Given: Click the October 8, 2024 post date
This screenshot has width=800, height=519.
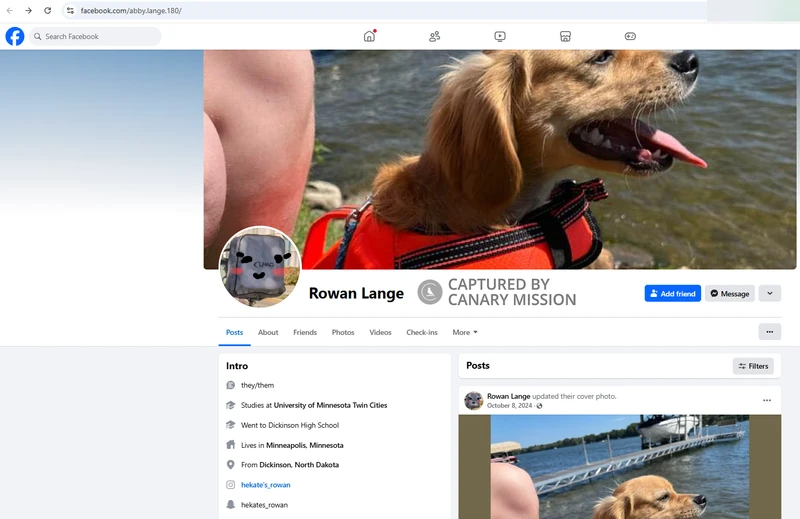Looking at the screenshot, I should coord(509,406).
